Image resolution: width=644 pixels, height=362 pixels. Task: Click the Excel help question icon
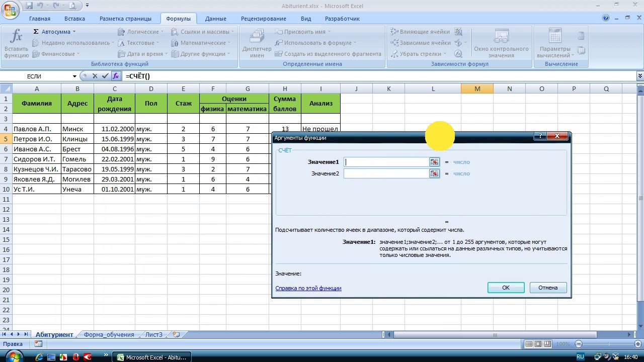pos(606,18)
